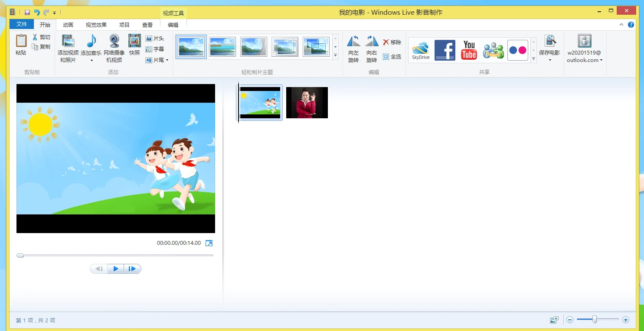Switch thumbnail size view in status bar

click(x=554, y=320)
